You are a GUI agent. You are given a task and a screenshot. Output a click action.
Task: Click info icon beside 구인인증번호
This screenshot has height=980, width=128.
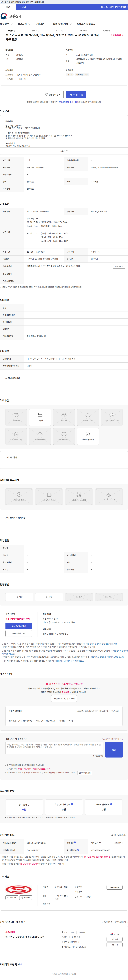tap(78, 850)
